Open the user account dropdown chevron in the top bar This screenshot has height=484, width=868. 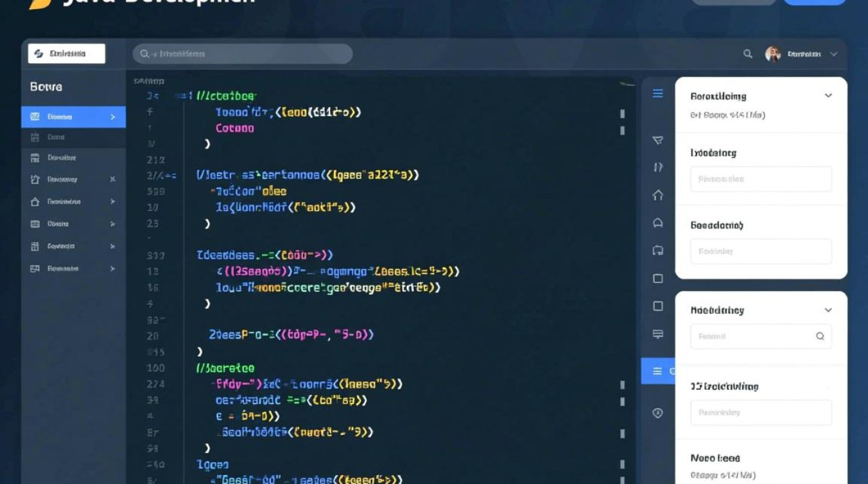[x=834, y=54]
